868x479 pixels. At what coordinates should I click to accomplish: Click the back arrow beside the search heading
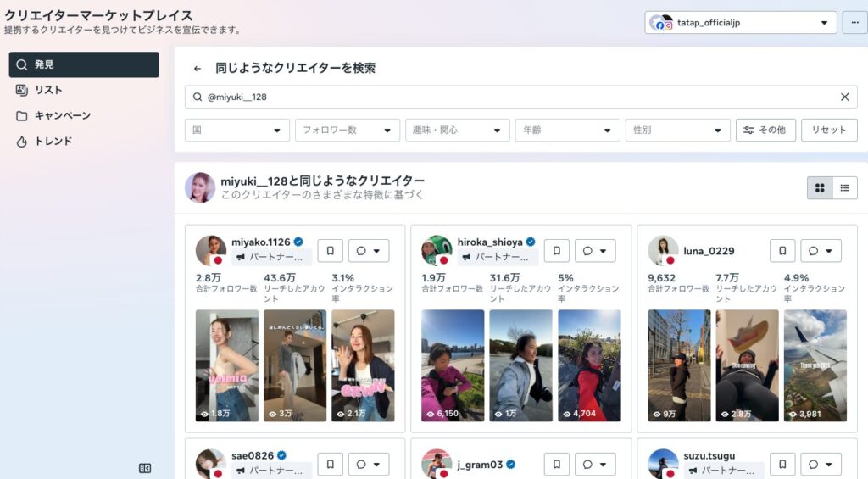(x=198, y=69)
